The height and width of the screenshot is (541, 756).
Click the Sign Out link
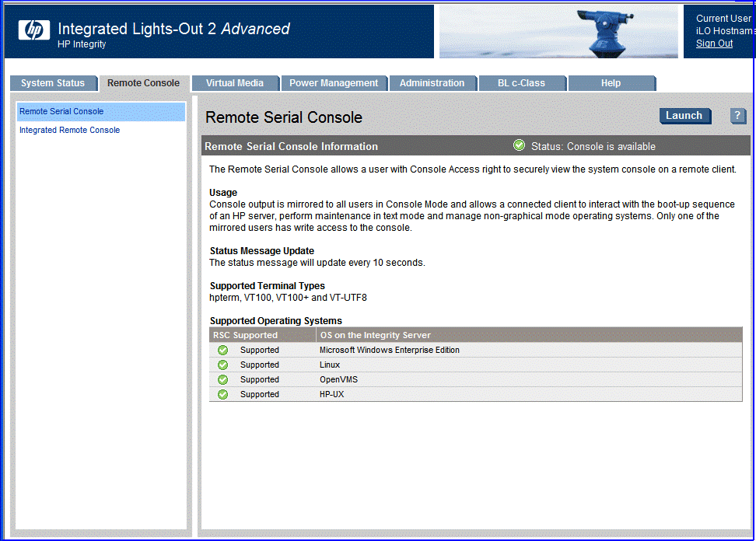pyautogui.click(x=714, y=44)
